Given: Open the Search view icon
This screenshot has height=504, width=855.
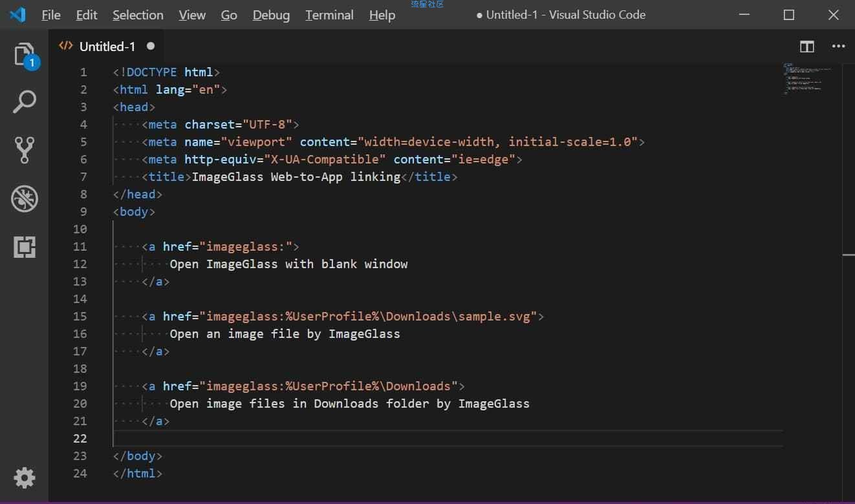Looking at the screenshot, I should pos(25,102).
